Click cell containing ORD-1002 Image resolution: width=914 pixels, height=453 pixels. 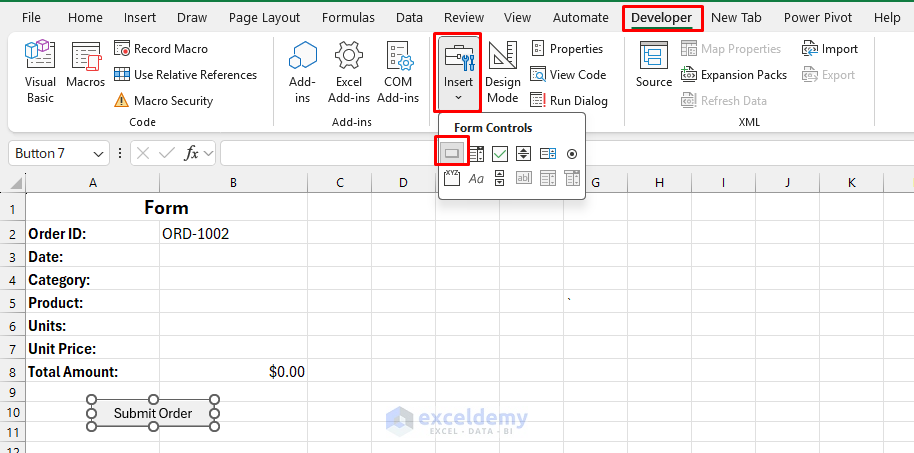(x=234, y=234)
